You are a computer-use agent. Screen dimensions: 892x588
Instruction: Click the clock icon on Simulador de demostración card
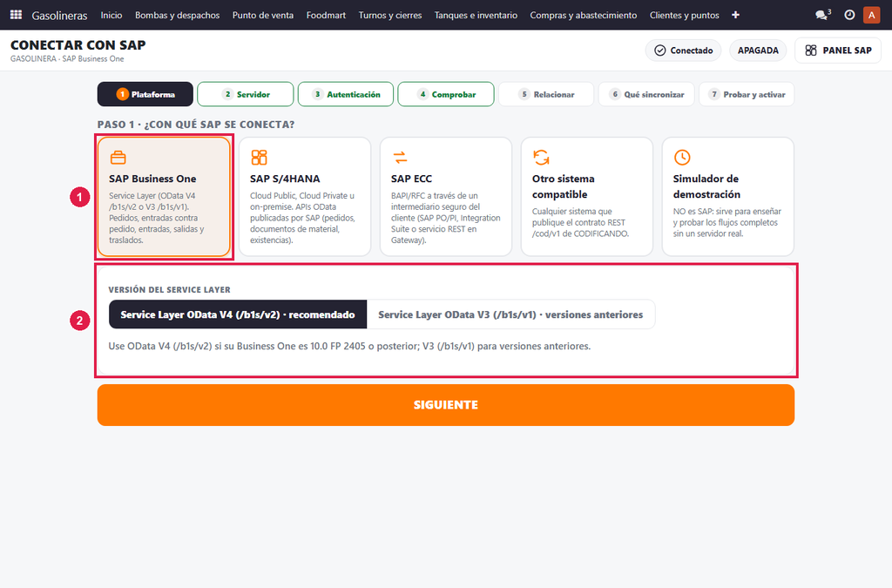tap(682, 157)
